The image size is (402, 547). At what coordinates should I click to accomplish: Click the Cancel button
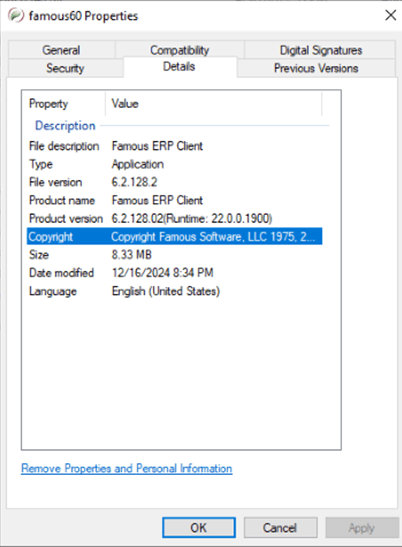280,527
